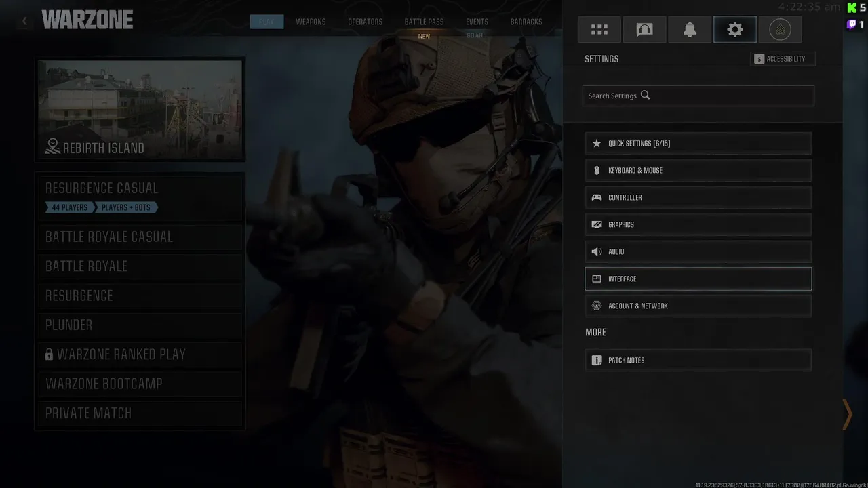Screen dimensions: 868x488
Task: Select Resurgence Casual mode
Action: tap(140, 197)
